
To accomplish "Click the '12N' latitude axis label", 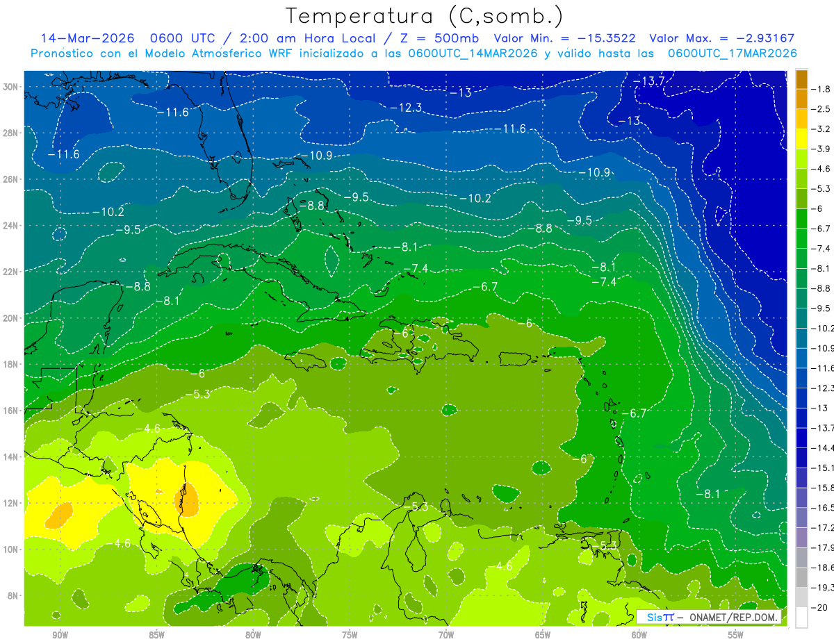I will (11, 503).
